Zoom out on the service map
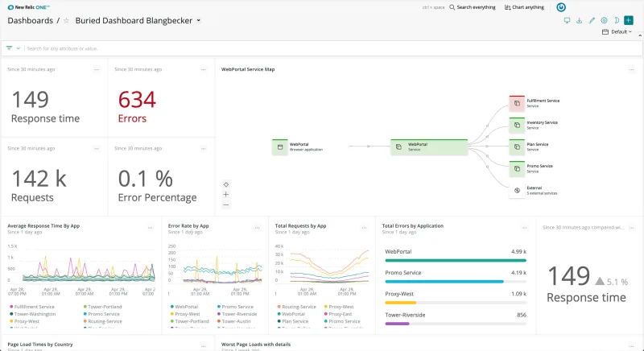This screenshot has height=351, width=644. click(x=226, y=204)
